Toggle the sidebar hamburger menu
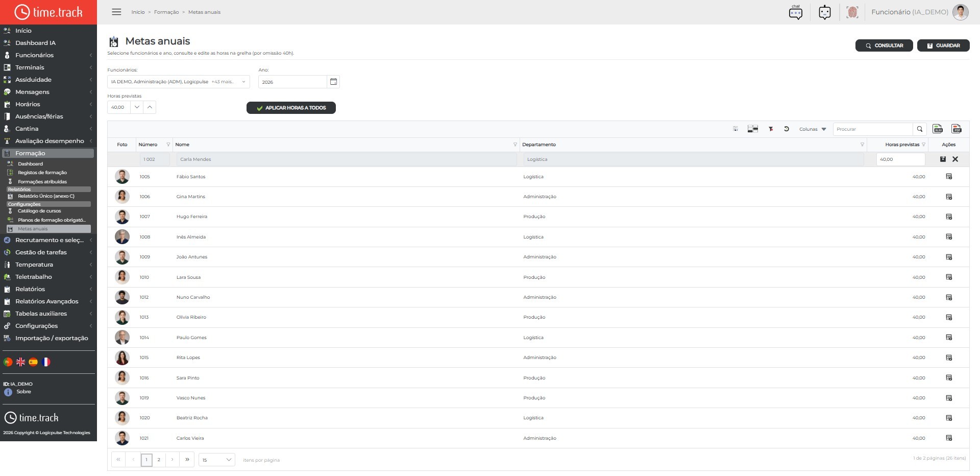The width and height of the screenshot is (980, 476). tap(116, 12)
